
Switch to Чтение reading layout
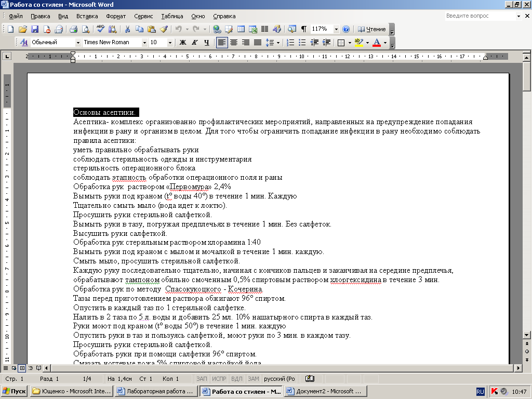pyautogui.click(x=372, y=29)
